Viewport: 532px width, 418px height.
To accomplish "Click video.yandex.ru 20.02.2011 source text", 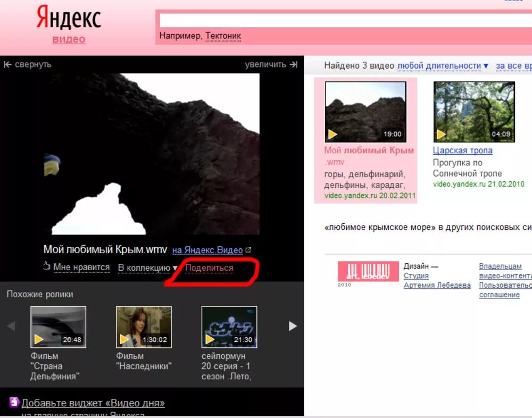I will [370, 196].
